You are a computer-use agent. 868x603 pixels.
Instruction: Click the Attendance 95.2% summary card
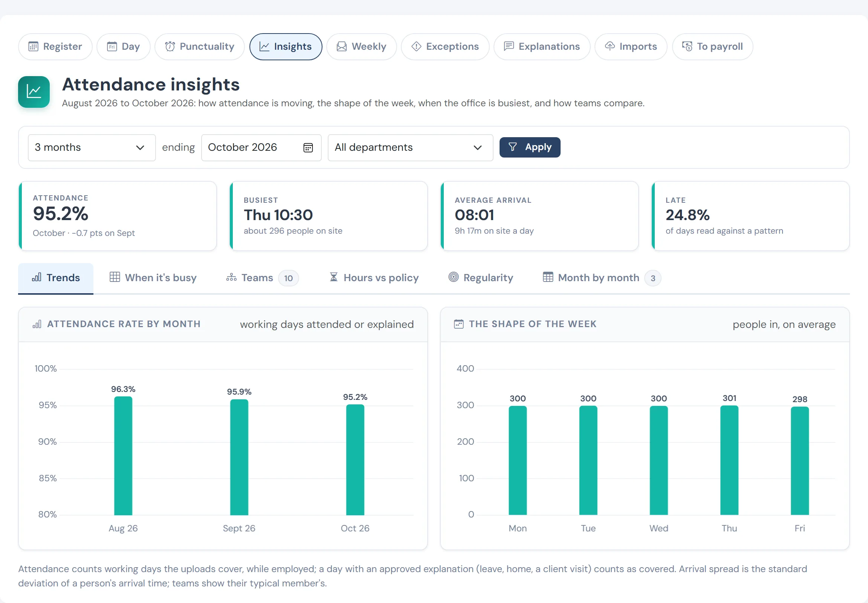pyautogui.click(x=118, y=216)
